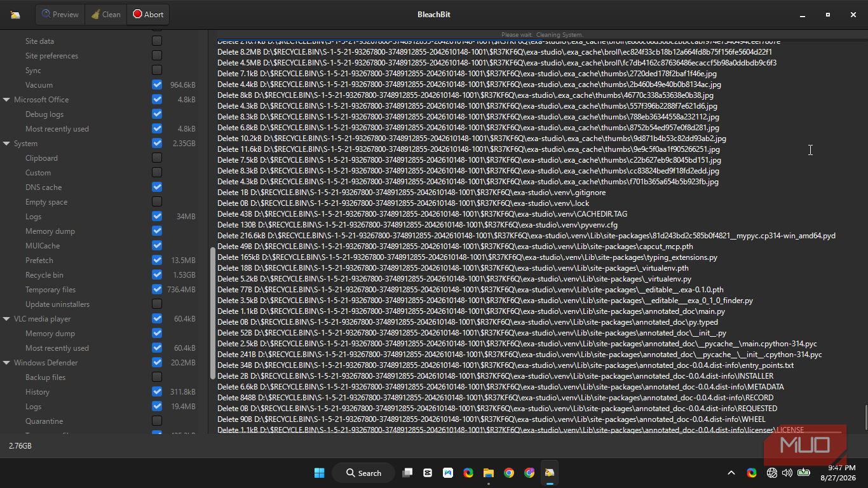Enable the Sync checkbox
Image resolution: width=868 pixels, height=488 pixels.
point(157,70)
